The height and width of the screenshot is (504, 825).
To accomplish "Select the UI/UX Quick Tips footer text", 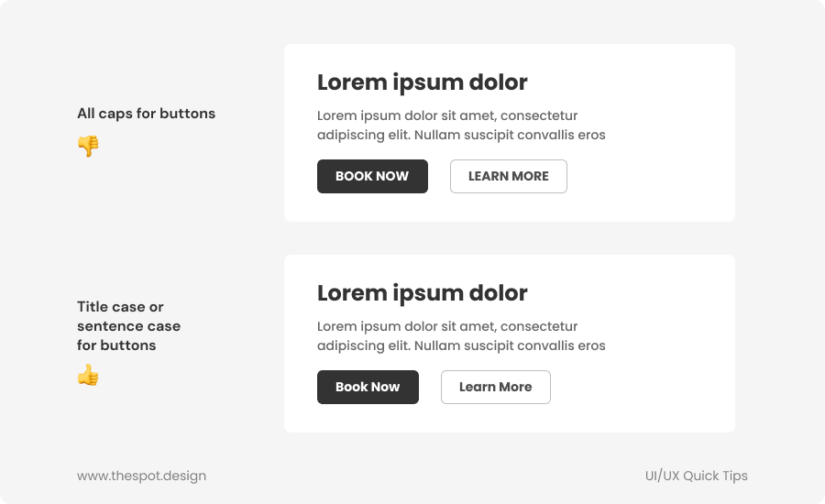I will click(696, 476).
